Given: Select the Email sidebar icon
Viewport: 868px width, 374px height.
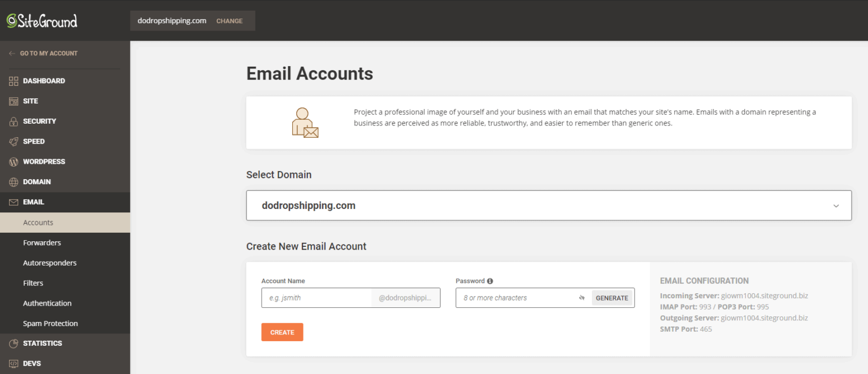Looking at the screenshot, I should [12, 202].
